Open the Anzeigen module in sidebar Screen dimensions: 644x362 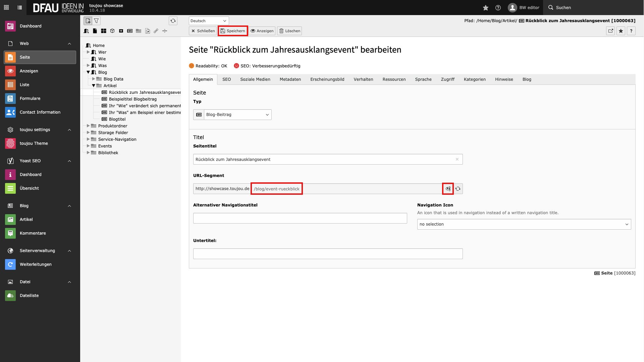click(x=40, y=71)
